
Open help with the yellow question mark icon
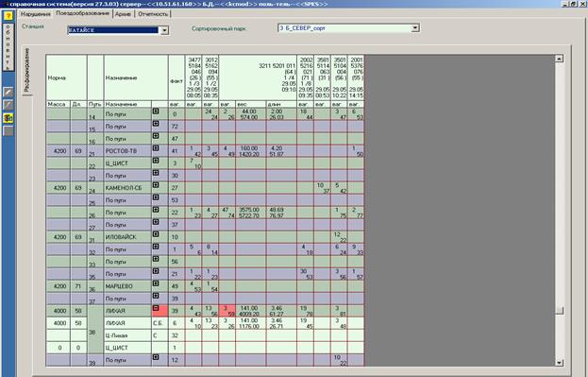(8, 16)
